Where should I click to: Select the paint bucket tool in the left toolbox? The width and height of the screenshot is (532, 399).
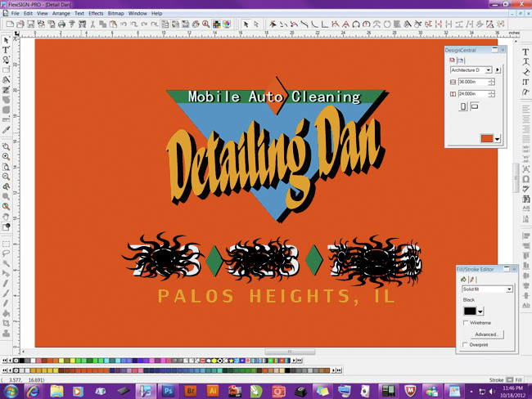pos(6,314)
